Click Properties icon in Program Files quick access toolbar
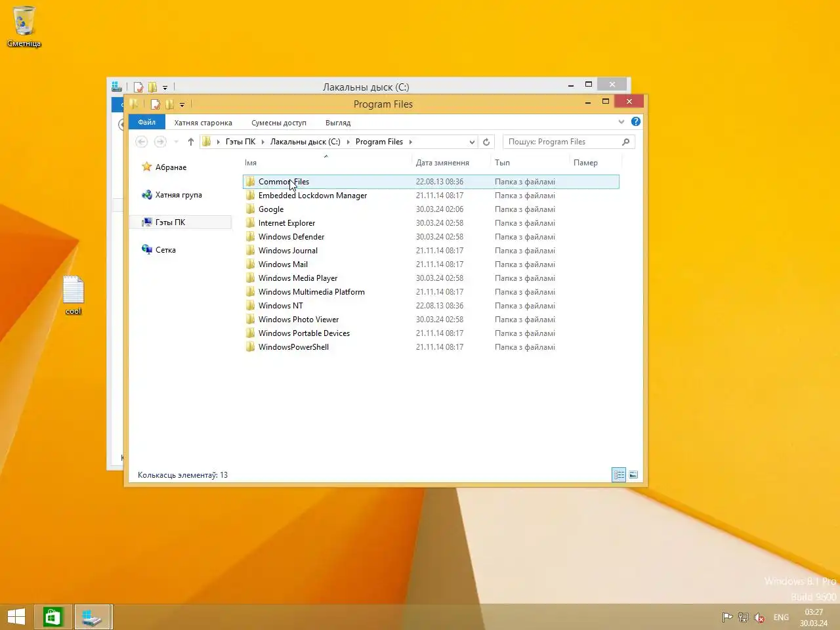The image size is (840, 630). pos(156,104)
